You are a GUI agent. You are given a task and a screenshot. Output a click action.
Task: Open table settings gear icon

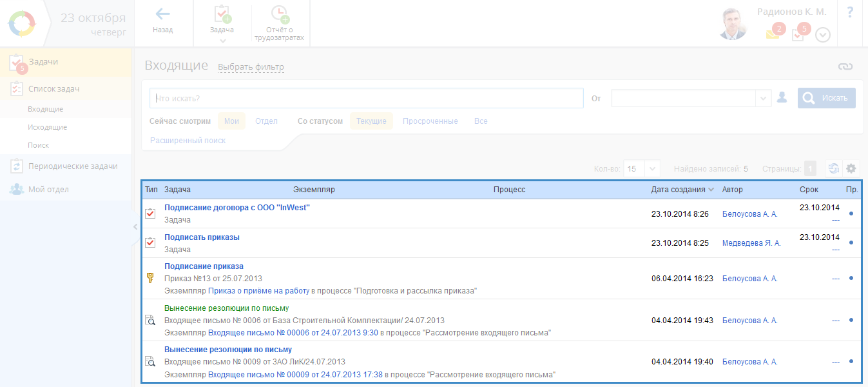click(x=851, y=168)
